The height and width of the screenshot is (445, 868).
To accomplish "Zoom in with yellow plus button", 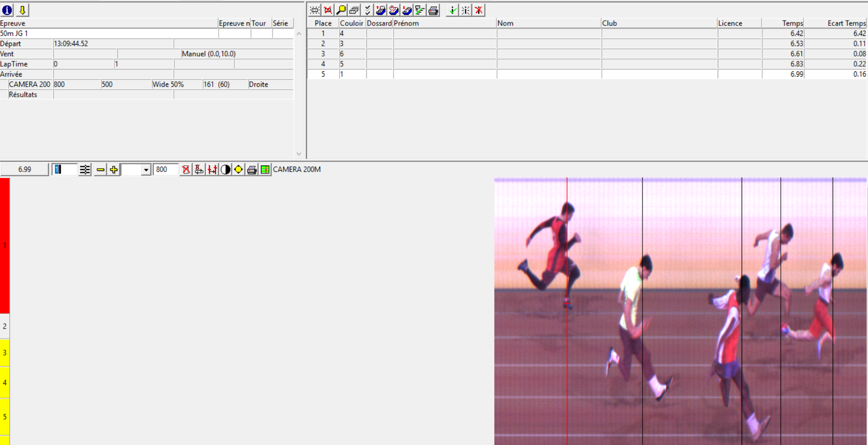I will point(113,170).
